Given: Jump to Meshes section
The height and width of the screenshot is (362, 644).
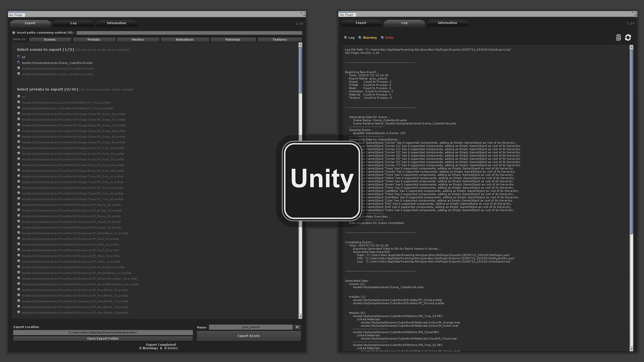Looking at the screenshot, I should [x=138, y=40].
